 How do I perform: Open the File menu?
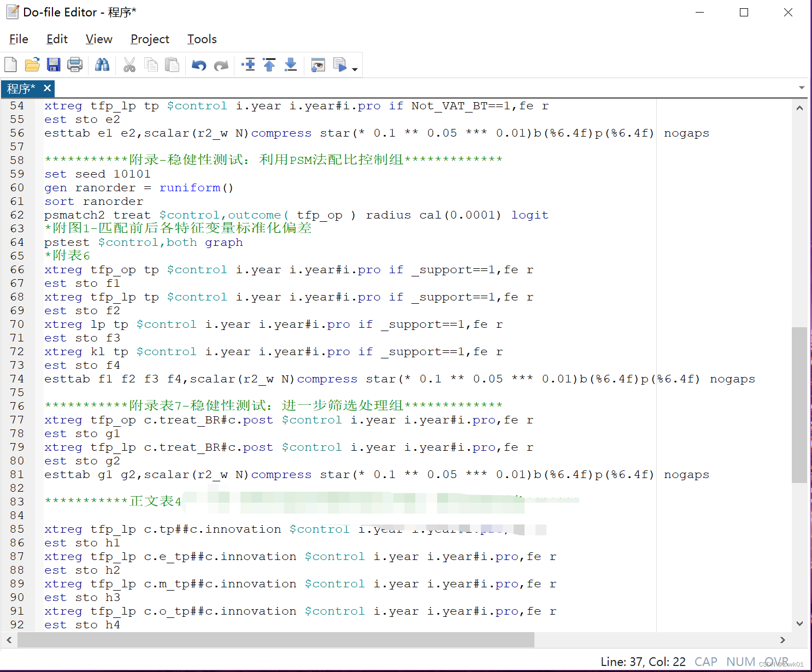(19, 39)
